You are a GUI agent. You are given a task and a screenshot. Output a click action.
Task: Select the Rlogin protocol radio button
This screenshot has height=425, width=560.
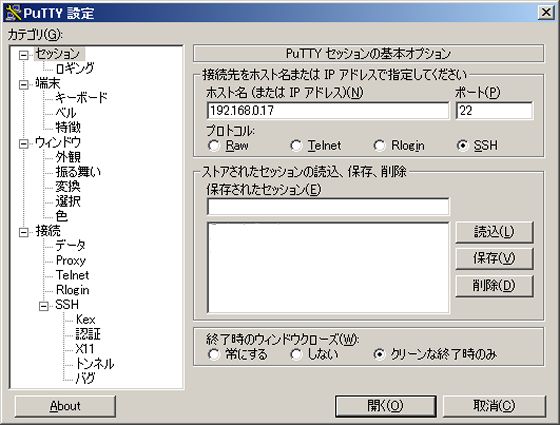click(379, 145)
